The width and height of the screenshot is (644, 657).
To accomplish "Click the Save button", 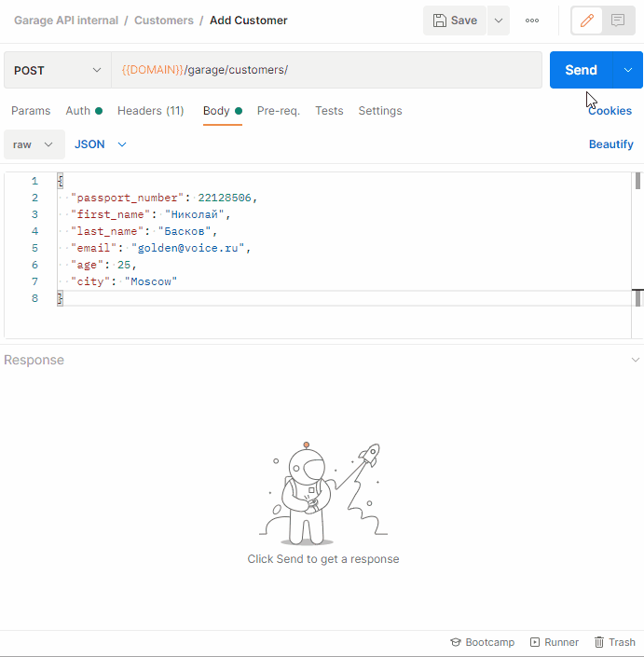I will (x=455, y=21).
